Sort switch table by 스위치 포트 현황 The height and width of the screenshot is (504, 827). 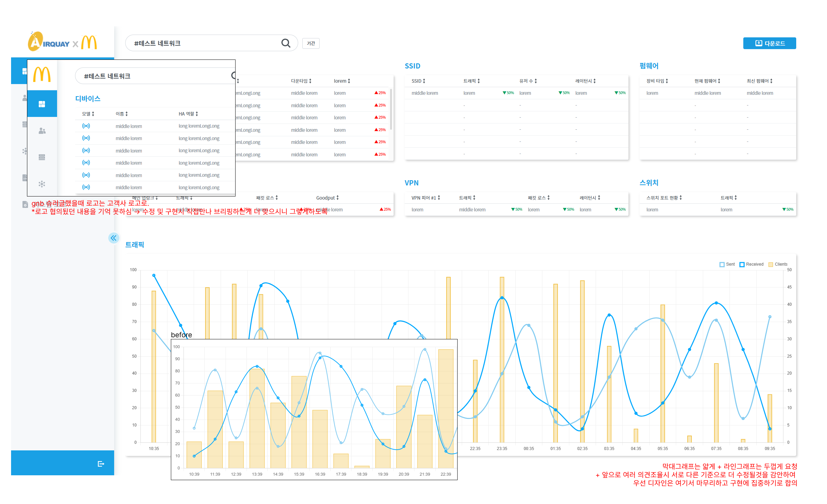[x=664, y=198]
